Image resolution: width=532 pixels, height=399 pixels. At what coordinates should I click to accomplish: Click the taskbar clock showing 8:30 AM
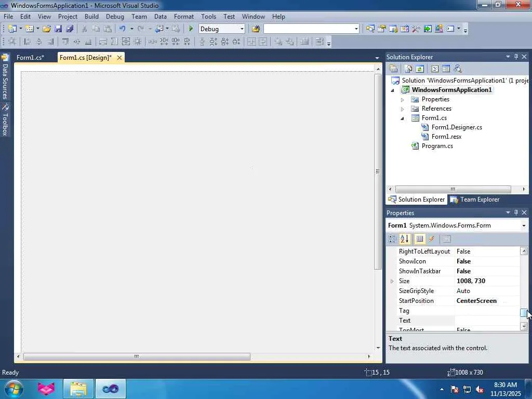(506, 385)
